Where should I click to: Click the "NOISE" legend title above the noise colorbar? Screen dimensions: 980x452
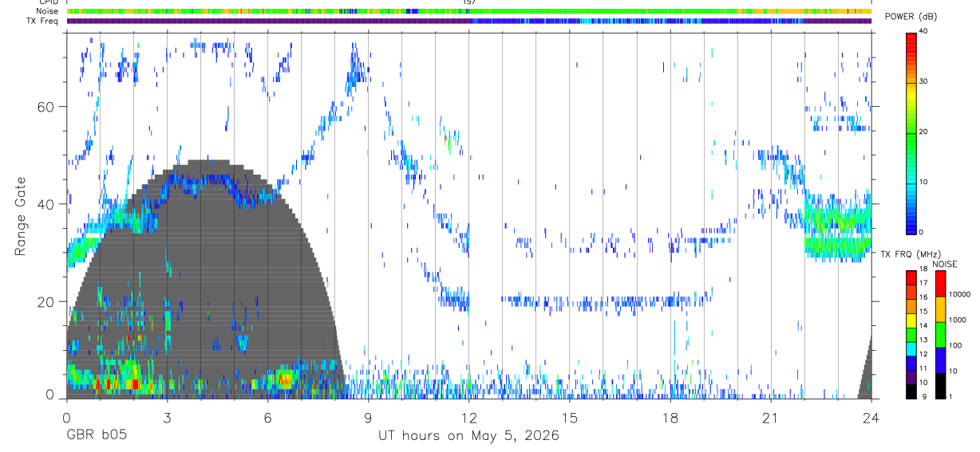click(x=944, y=264)
